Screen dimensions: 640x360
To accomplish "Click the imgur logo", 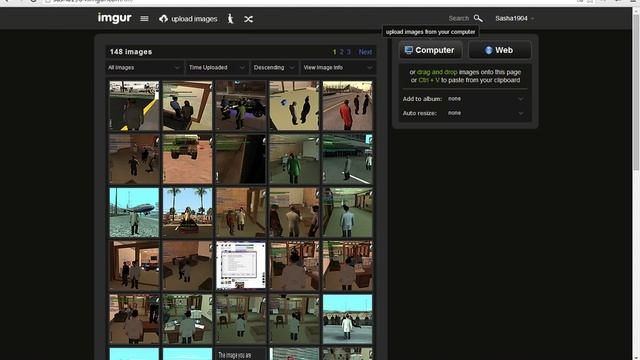I will pos(114,18).
